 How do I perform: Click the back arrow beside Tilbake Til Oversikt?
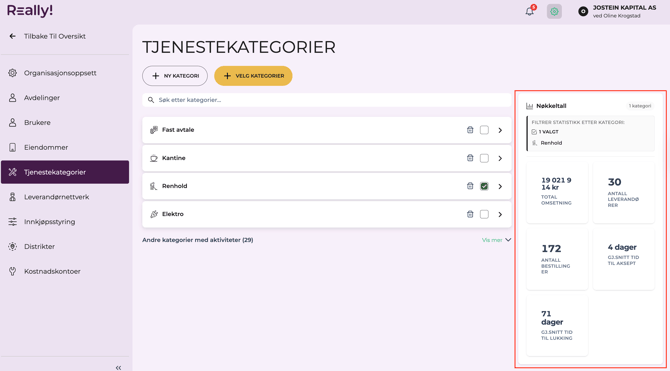point(12,36)
